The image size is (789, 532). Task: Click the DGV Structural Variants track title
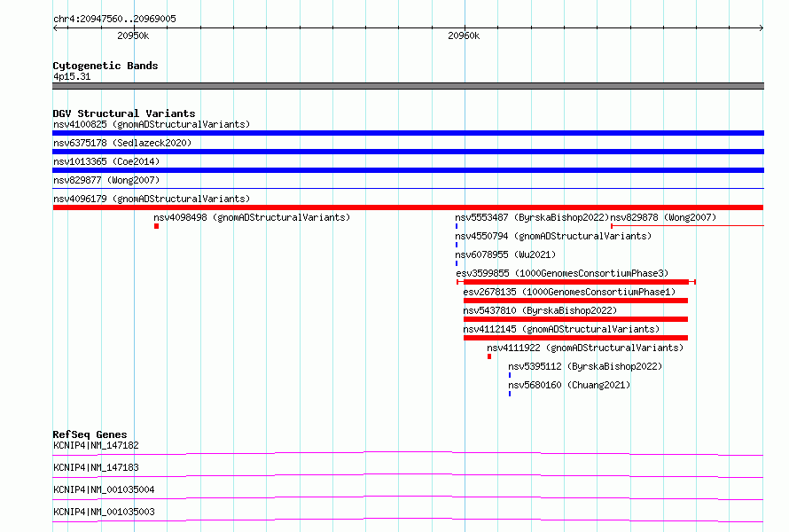tap(124, 113)
